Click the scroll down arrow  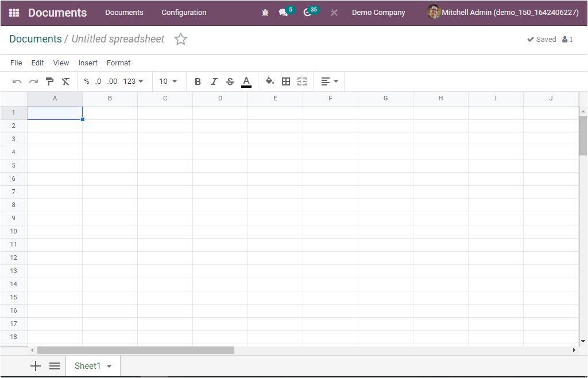coord(583,341)
